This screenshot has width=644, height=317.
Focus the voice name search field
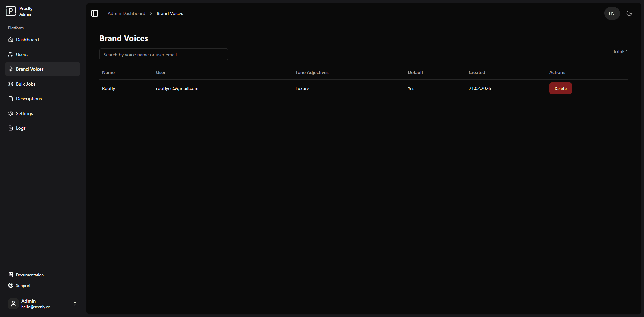point(163,55)
